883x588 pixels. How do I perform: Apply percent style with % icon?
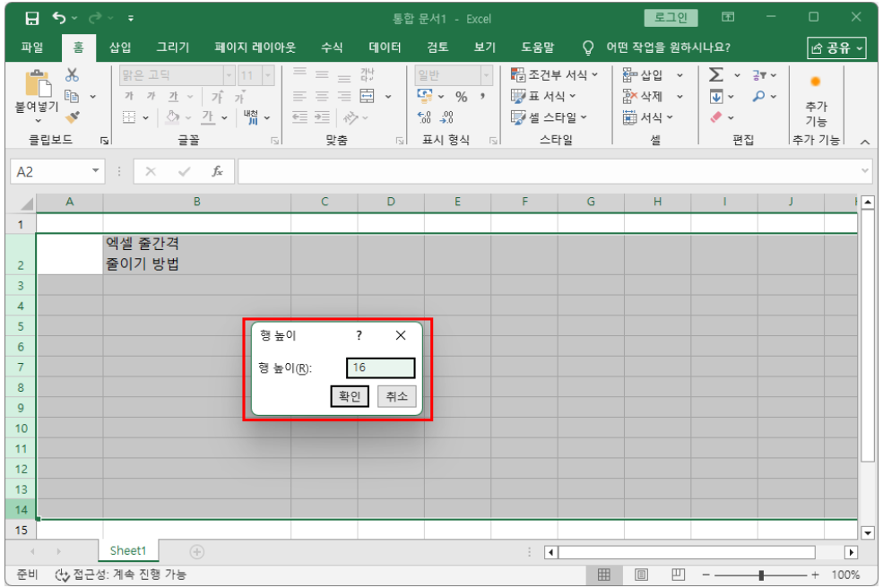click(461, 97)
